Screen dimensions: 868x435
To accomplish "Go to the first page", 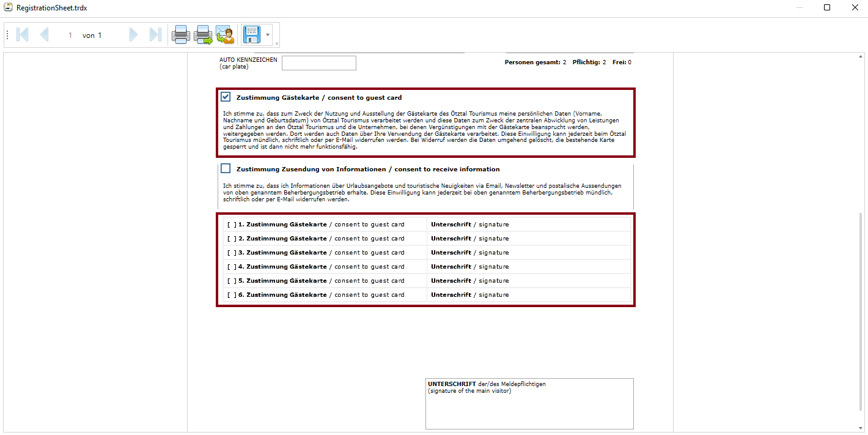I will tap(22, 35).
